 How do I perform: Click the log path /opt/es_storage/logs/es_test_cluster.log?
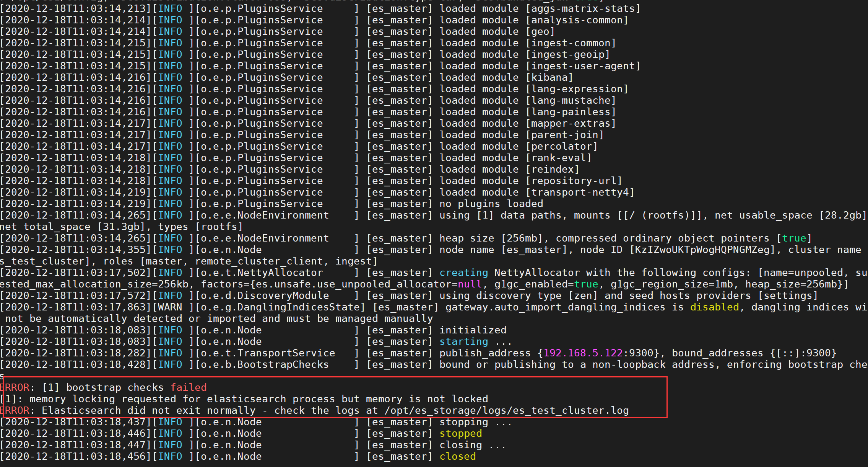507,410
